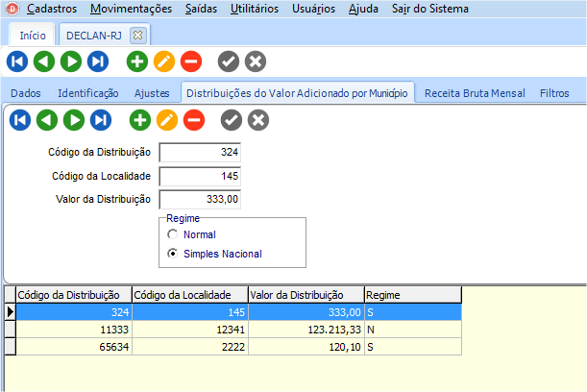
Task: Select Normal regime option
Action: [172, 234]
